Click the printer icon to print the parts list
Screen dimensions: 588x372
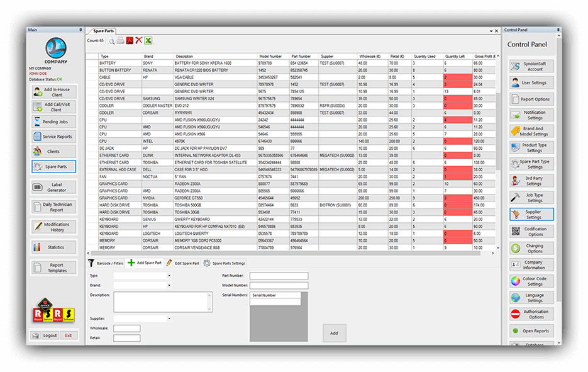point(120,40)
